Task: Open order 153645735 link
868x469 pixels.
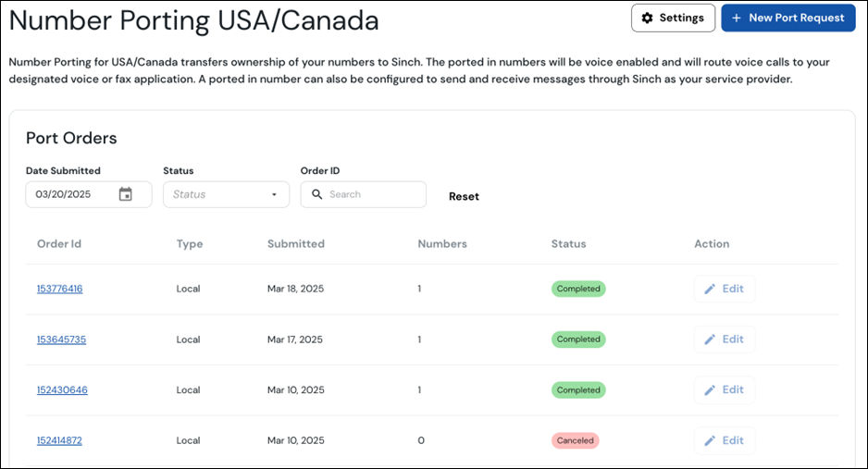Action: coord(61,339)
